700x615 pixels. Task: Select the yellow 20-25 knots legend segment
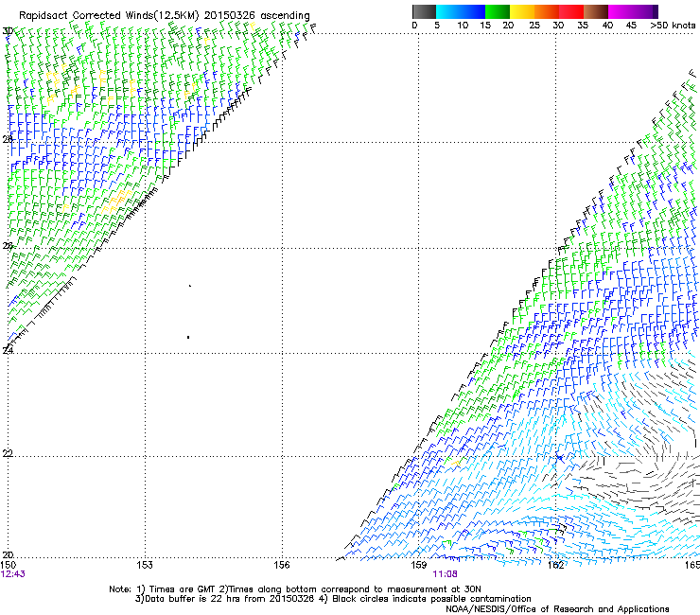point(522,11)
